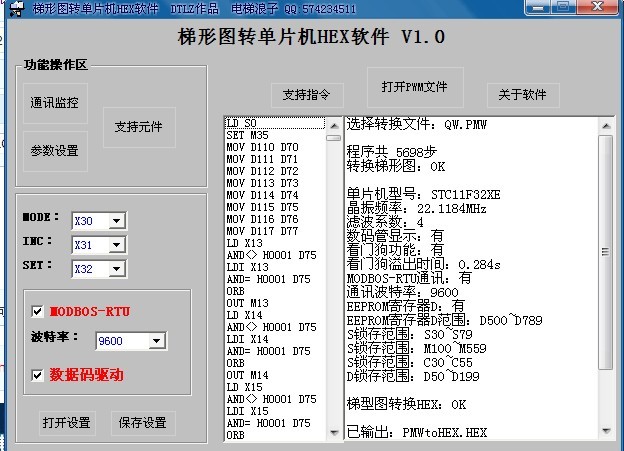The height and width of the screenshot is (451, 624).
Task: Toggle the MODBOS-RTU checkbox
Action: tap(37, 312)
